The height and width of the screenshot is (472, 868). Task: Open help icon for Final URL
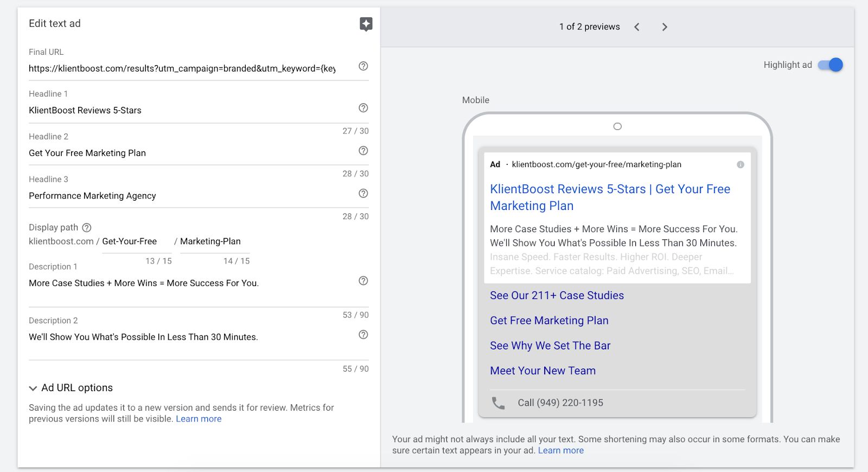pos(363,66)
